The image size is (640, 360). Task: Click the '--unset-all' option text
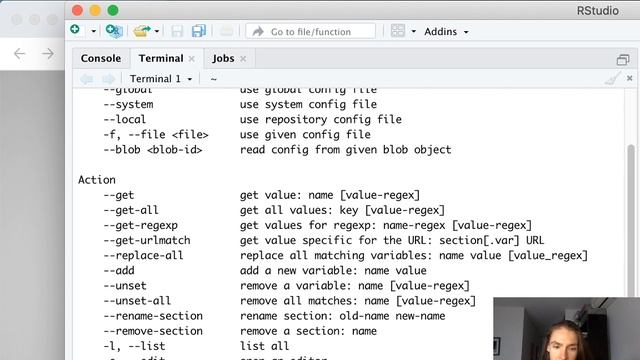[137, 301]
